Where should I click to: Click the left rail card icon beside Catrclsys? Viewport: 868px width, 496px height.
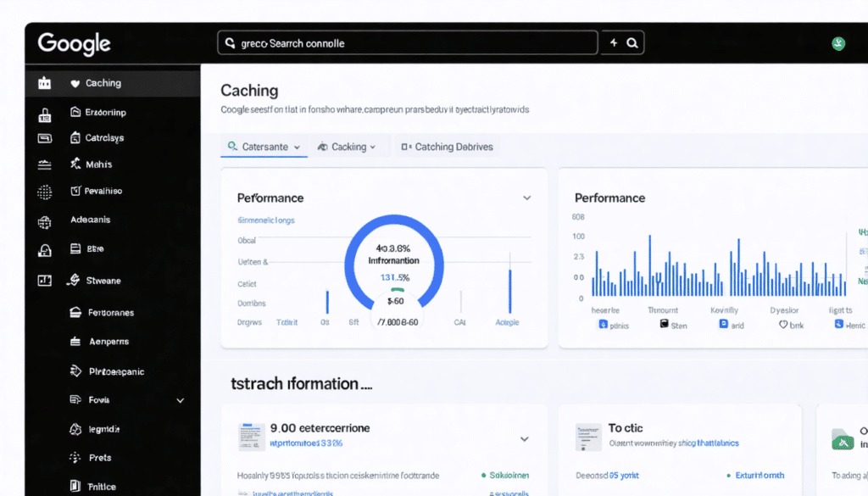pos(45,138)
